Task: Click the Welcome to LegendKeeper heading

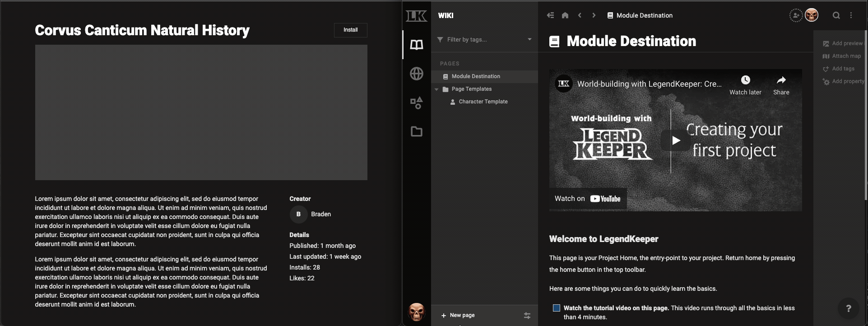Action: pos(603,239)
